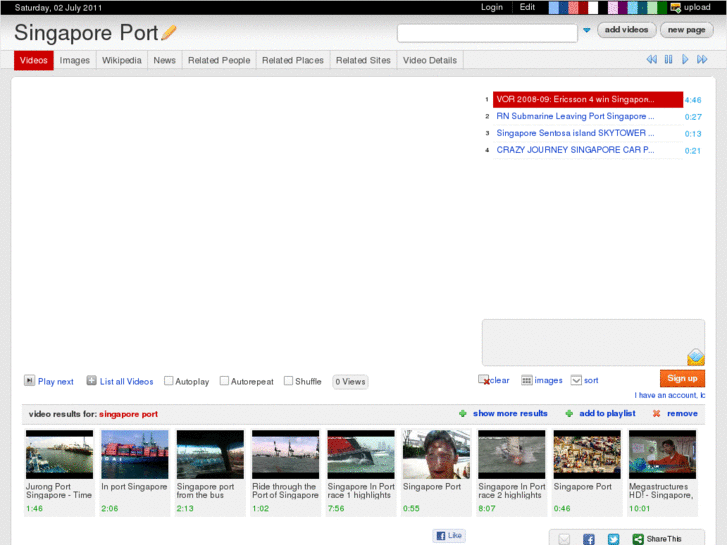
Task: Switch to the News tab
Action: [x=165, y=60]
